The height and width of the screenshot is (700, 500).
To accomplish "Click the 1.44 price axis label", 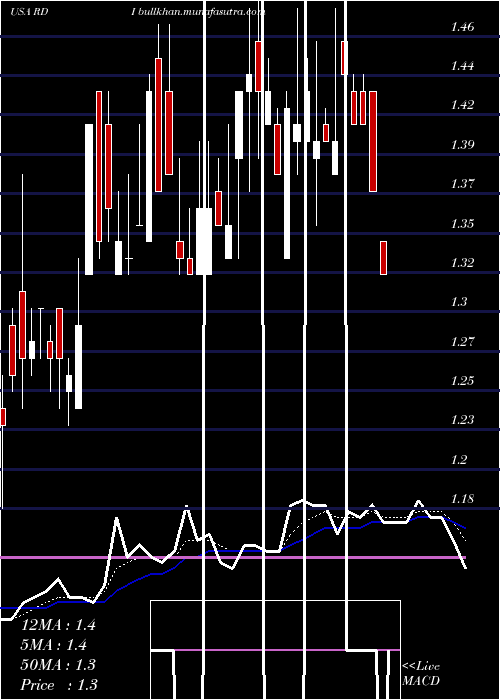I will 462,67.
